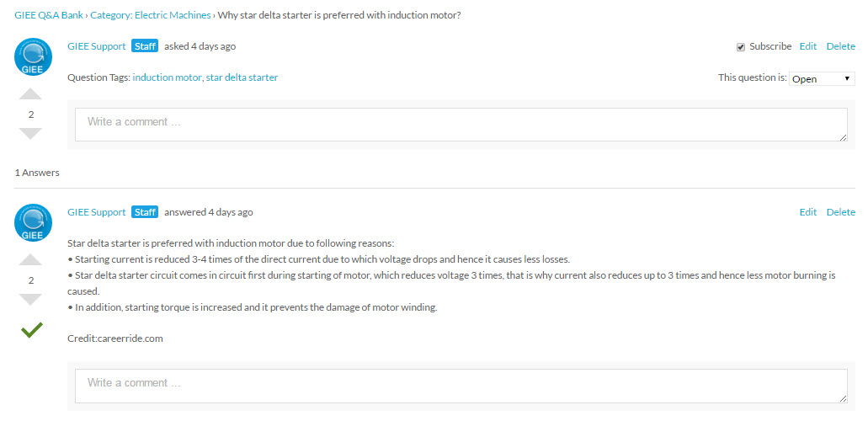The height and width of the screenshot is (421, 868).
Task: Edit the answer
Action: click(807, 211)
